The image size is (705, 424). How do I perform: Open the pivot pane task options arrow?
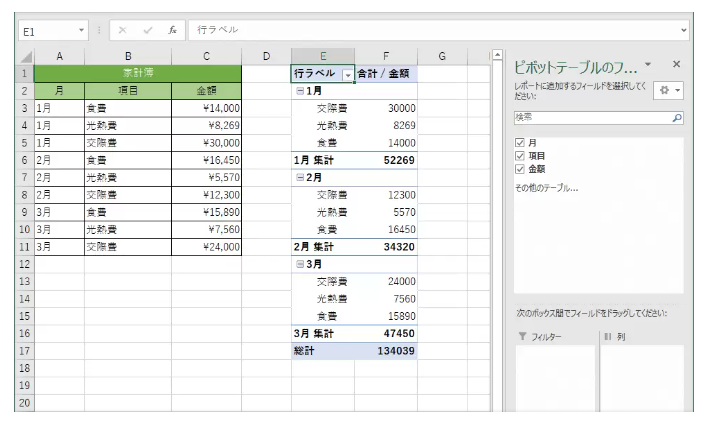648,64
